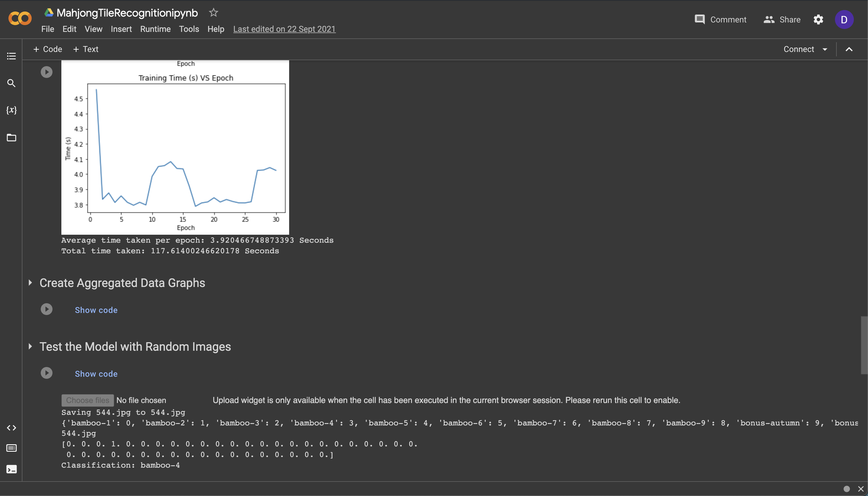The image size is (868, 496).
Task: Collapse the header with the up chevron
Action: point(849,49)
